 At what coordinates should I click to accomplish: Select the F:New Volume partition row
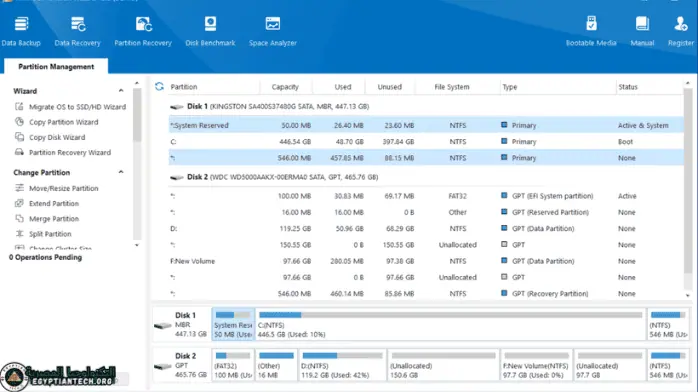pos(426,261)
